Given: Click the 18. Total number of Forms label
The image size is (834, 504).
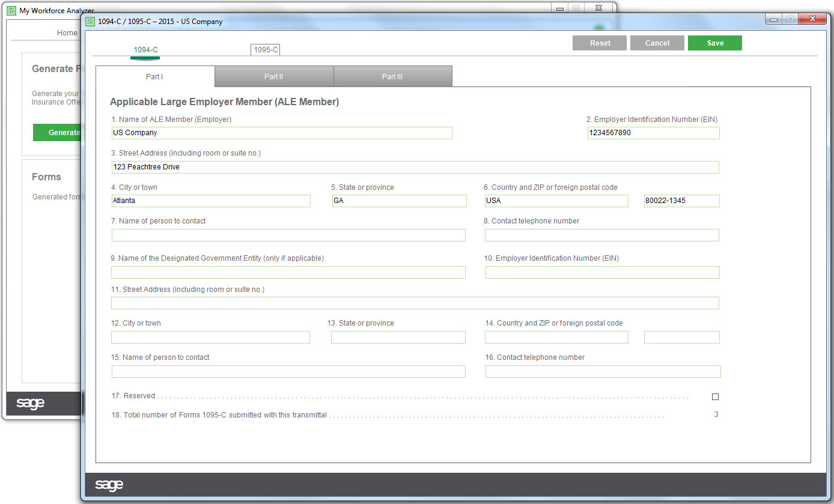Looking at the screenshot, I should pos(219,415).
